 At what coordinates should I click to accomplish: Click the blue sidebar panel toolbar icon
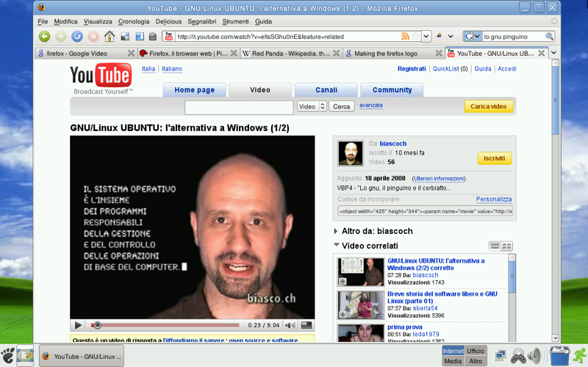140,36
